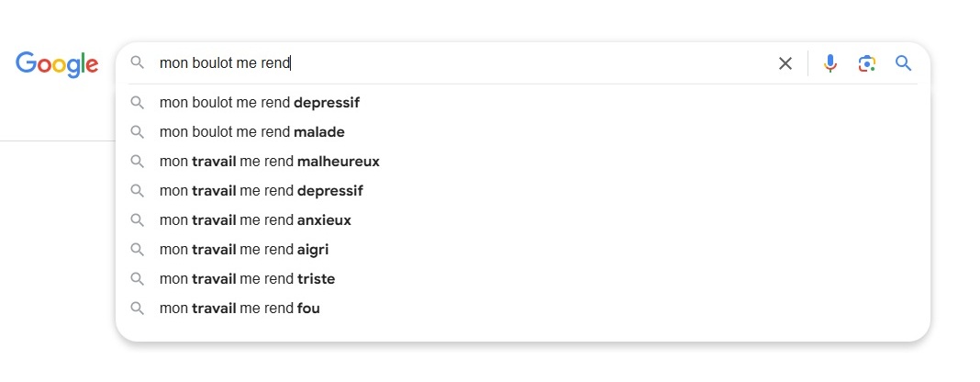Image resolution: width=980 pixels, height=382 pixels.
Task: Click the blue search magnifier button
Action: (904, 63)
